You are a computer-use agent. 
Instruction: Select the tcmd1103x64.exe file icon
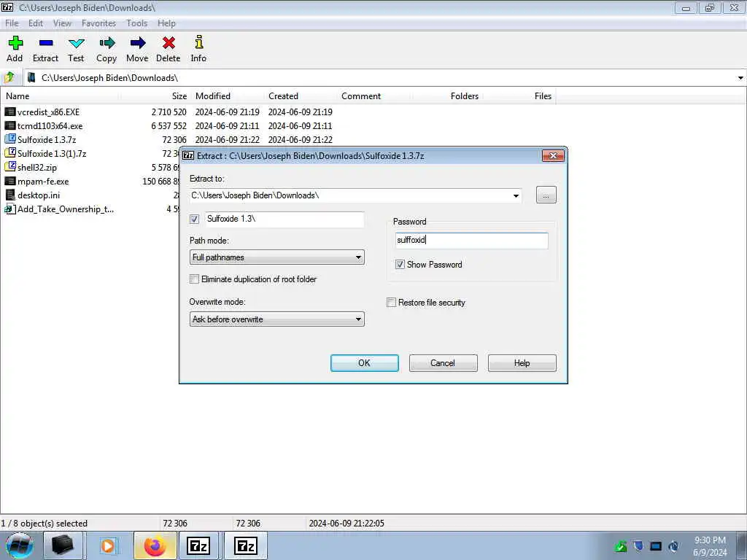tap(10, 125)
